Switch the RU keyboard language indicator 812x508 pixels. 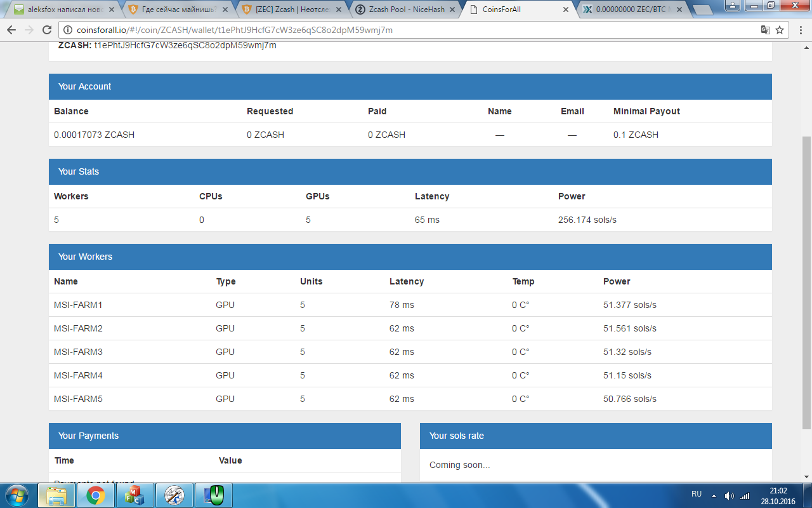coord(696,494)
